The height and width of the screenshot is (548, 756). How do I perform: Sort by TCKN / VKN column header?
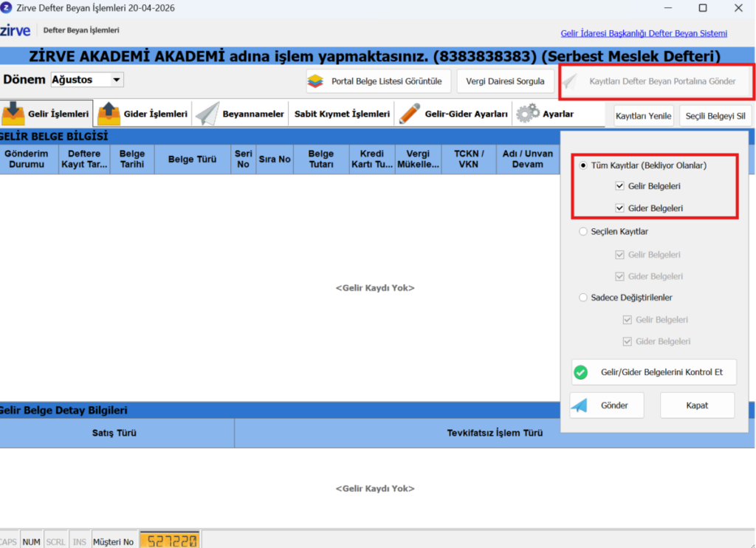[x=469, y=160]
